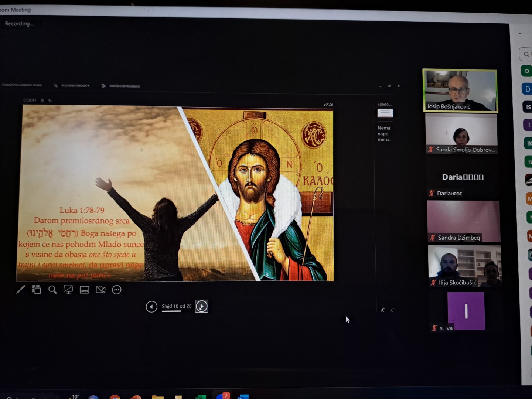This screenshot has width=532, height=399.
Task: Decrease the notes text size
Action: coord(392,310)
